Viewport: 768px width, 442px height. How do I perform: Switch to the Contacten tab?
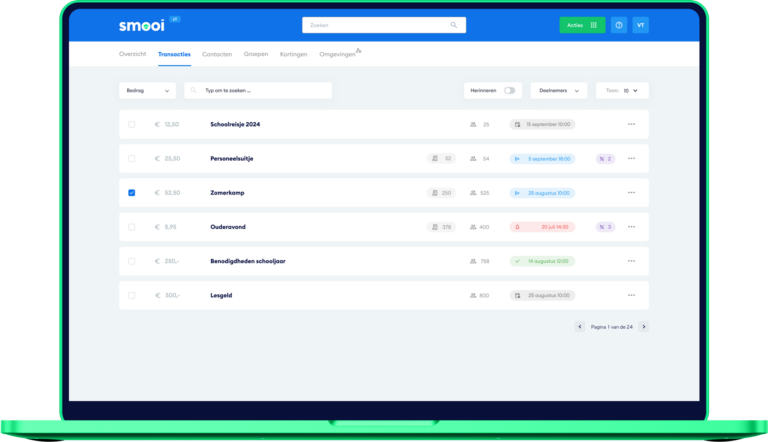[x=217, y=53]
